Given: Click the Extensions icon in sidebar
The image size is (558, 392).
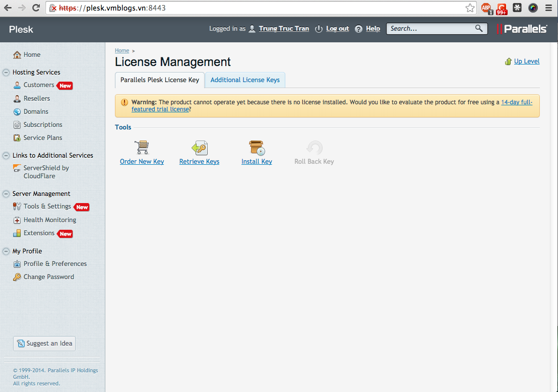Looking at the screenshot, I should click(x=17, y=233).
